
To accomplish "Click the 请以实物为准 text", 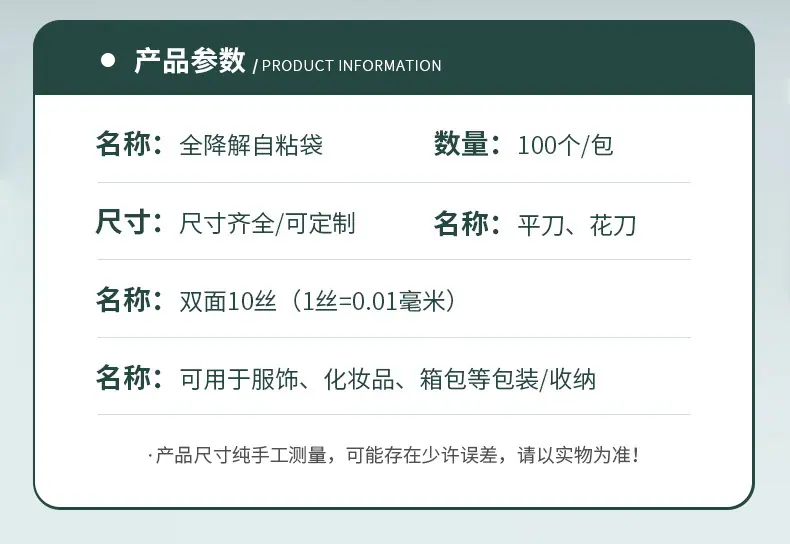I will point(574,455).
